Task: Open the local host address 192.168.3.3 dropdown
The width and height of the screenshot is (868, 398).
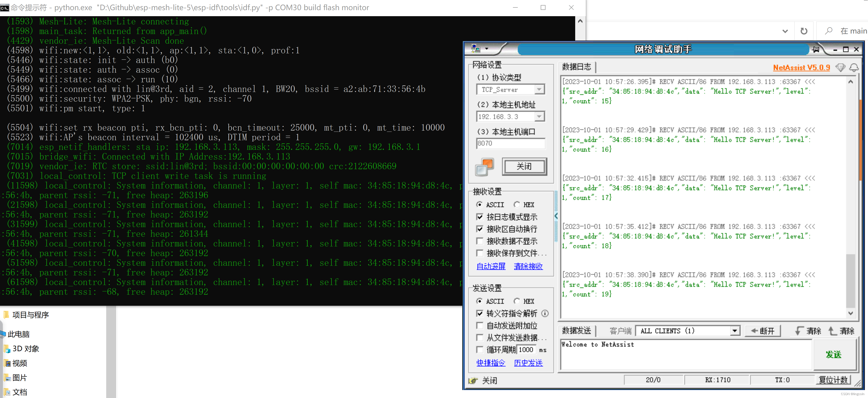Action: (x=539, y=117)
